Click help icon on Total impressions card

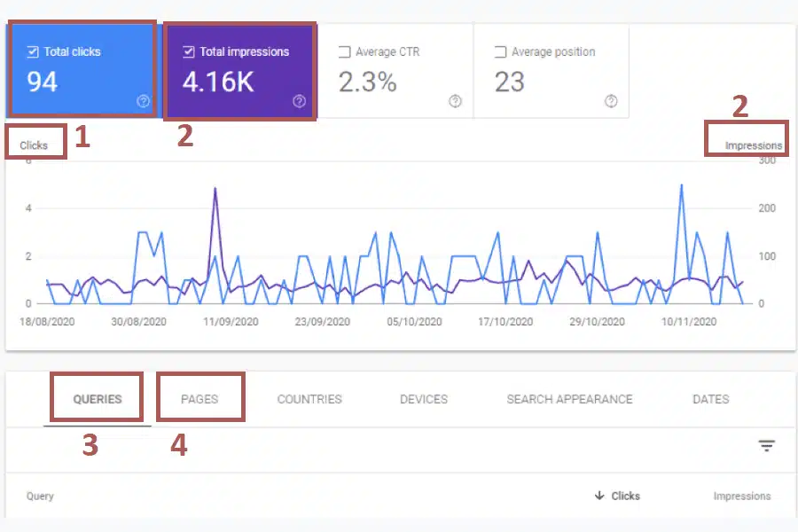[299, 101]
